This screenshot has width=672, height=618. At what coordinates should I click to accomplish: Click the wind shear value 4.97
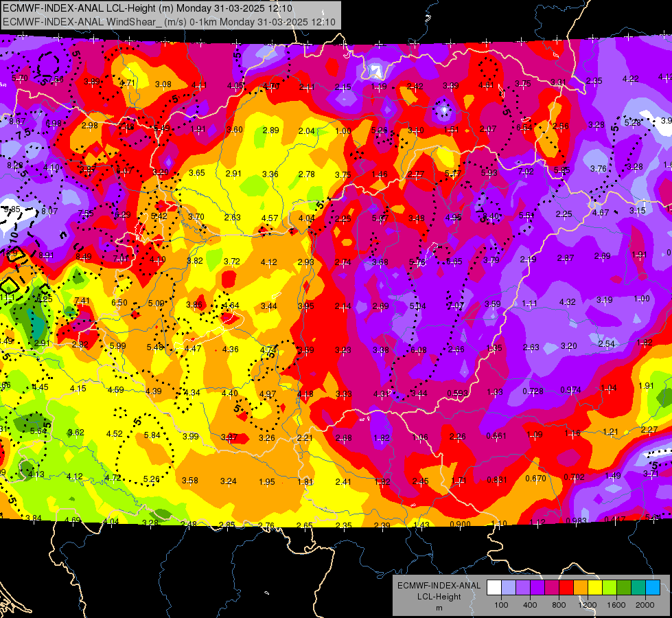[268, 393]
